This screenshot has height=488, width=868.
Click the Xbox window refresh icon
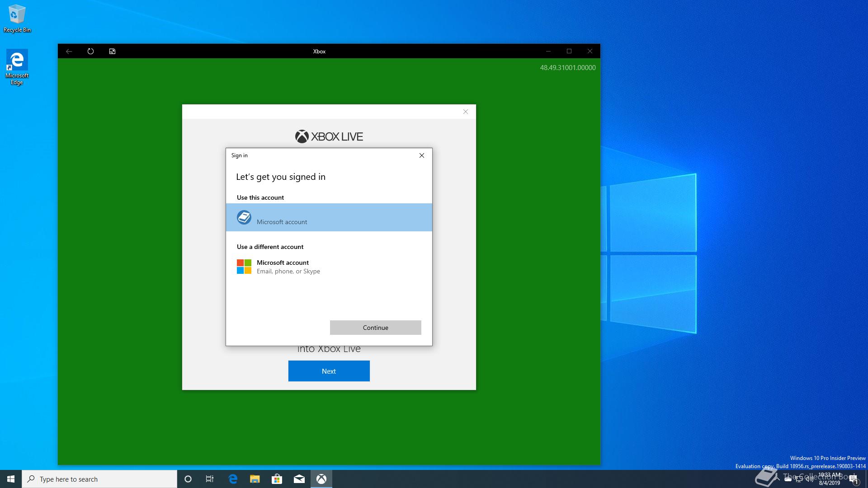coord(90,51)
